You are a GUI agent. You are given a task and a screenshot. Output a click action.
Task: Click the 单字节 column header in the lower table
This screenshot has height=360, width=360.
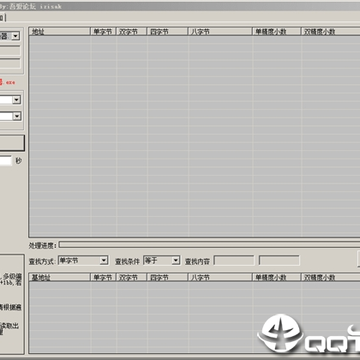coord(103,277)
